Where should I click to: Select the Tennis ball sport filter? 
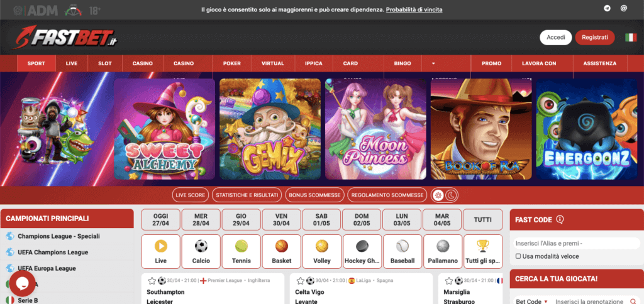tap(241, 251)
